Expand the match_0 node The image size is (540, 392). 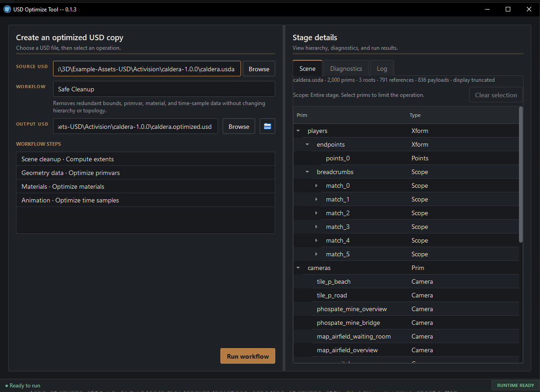[316, 185]
